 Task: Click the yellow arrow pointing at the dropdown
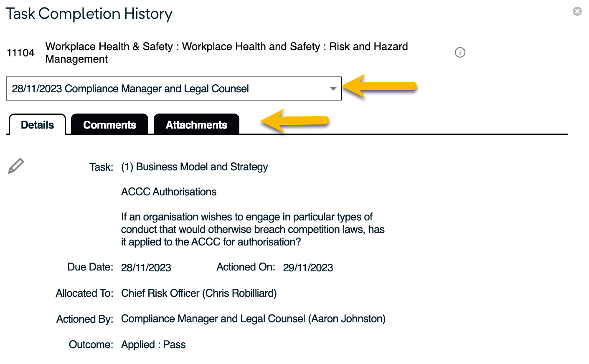(x=379, y=86)
